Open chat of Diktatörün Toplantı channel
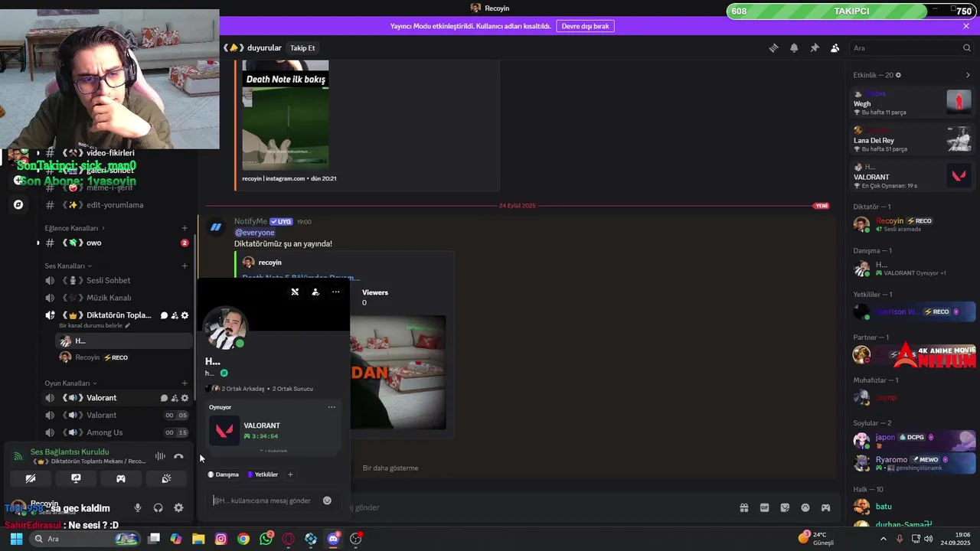The image size is (980, 551). click(x=164, y=315)
